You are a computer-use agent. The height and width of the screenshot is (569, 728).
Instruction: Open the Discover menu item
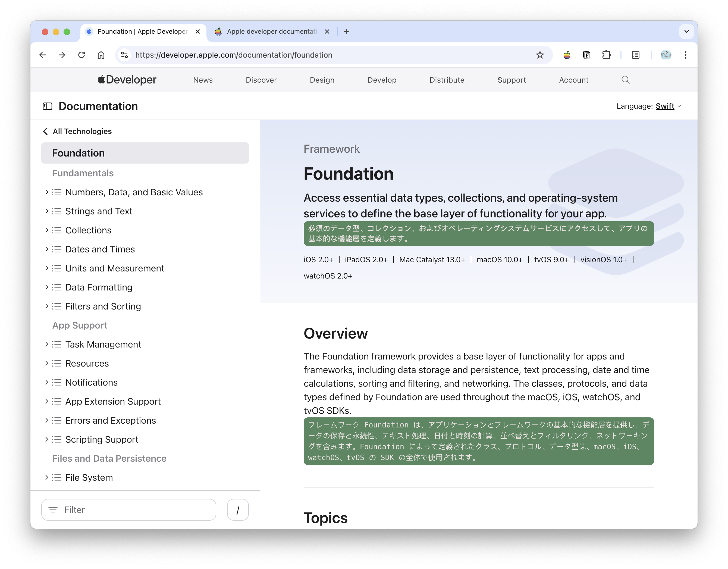(x=261, y=80)
